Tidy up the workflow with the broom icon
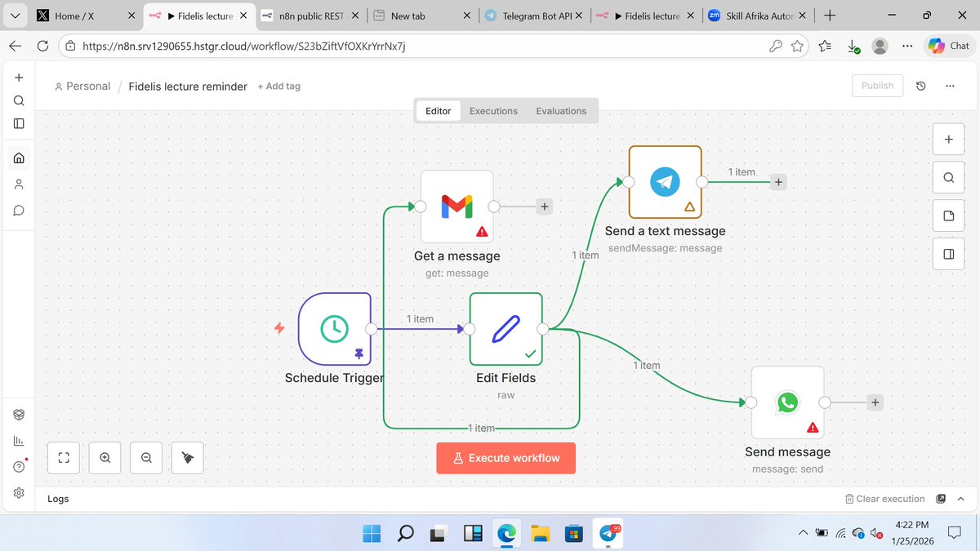Viewport: 980px width, 551px height. [188, 458]
